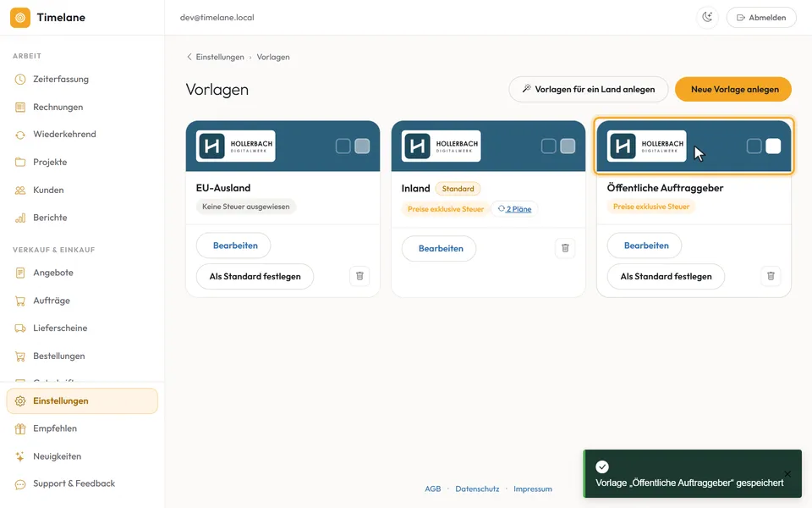812x508 pixels.
Task: Open the Impressum footer link
Action: point(533,489)
